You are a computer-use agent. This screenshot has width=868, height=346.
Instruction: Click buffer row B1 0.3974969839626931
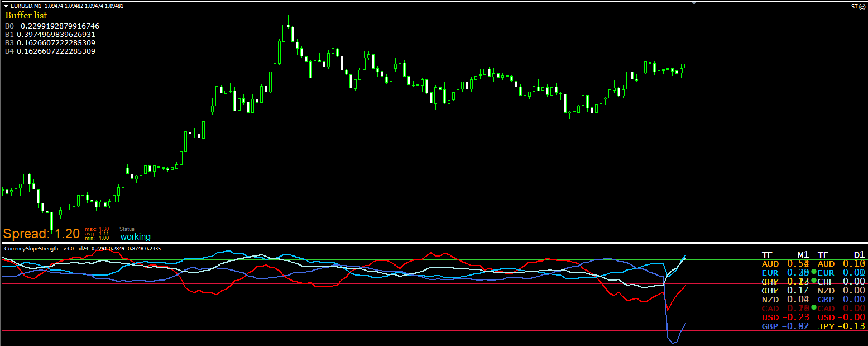(x=50, y=35)
